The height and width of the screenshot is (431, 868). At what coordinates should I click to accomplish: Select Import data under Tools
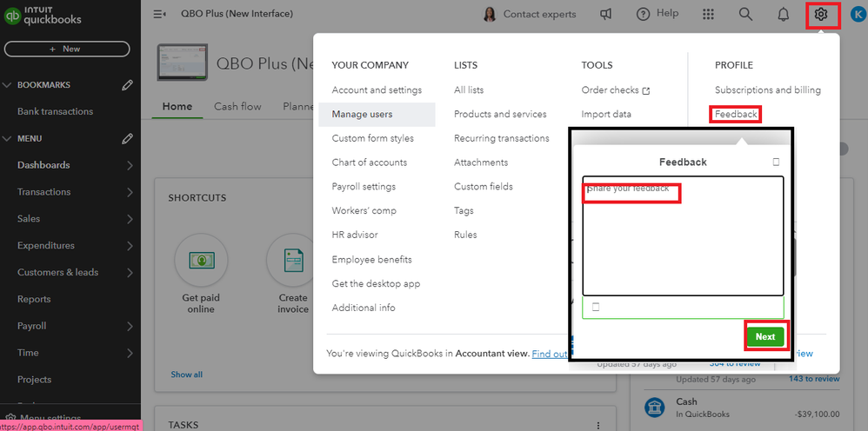606,114
